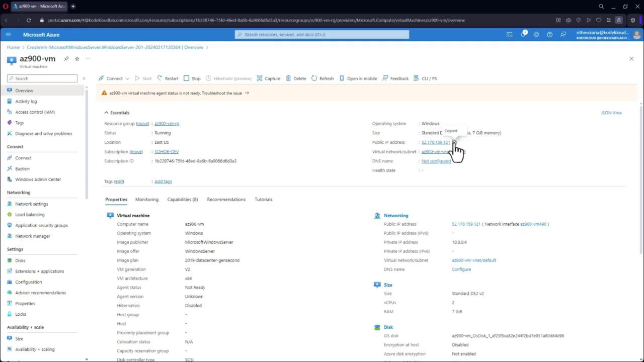Image resolution: width=644 pixels, height=362 pixels.
Task: Open more options ellipsis beside az900-vm title
Action: [x=88, y=59]
